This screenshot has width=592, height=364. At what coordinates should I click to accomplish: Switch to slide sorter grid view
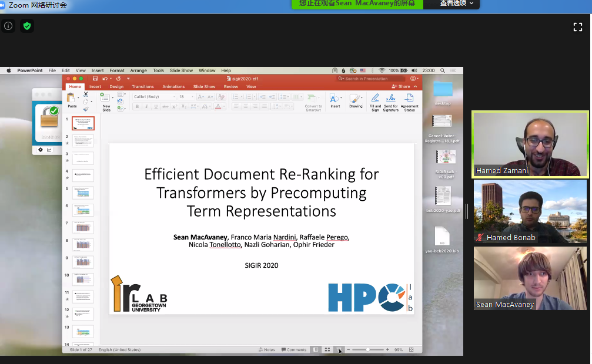click(327, 350)
